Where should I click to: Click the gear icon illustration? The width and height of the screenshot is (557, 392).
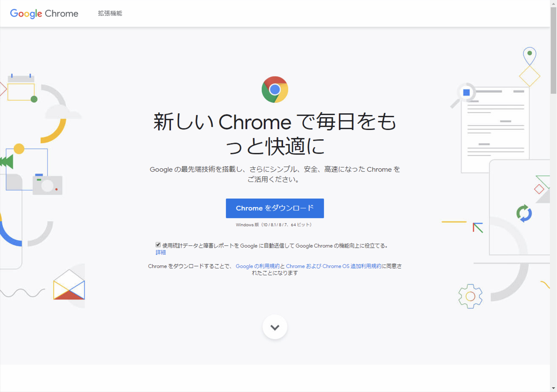point(470,296)
